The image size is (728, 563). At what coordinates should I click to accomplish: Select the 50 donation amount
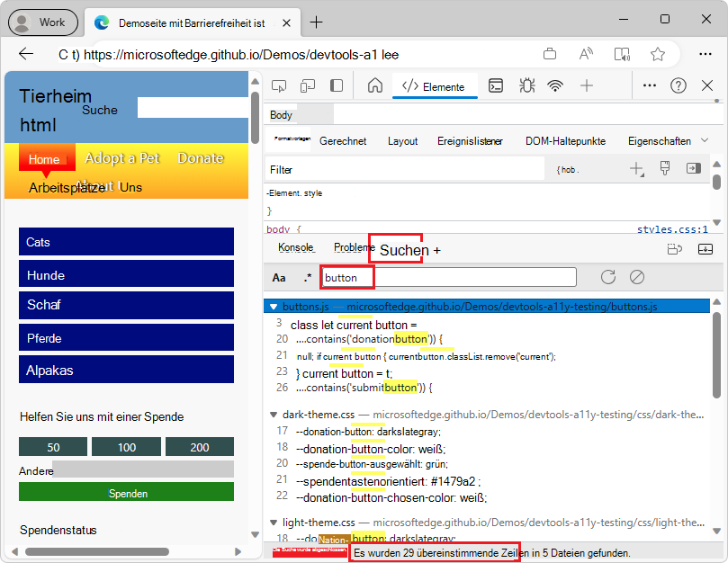point(53,446)
